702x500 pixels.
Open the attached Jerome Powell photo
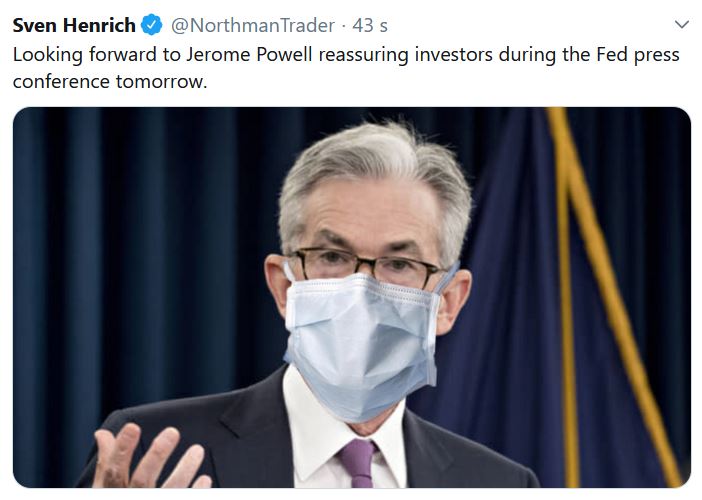351,297
